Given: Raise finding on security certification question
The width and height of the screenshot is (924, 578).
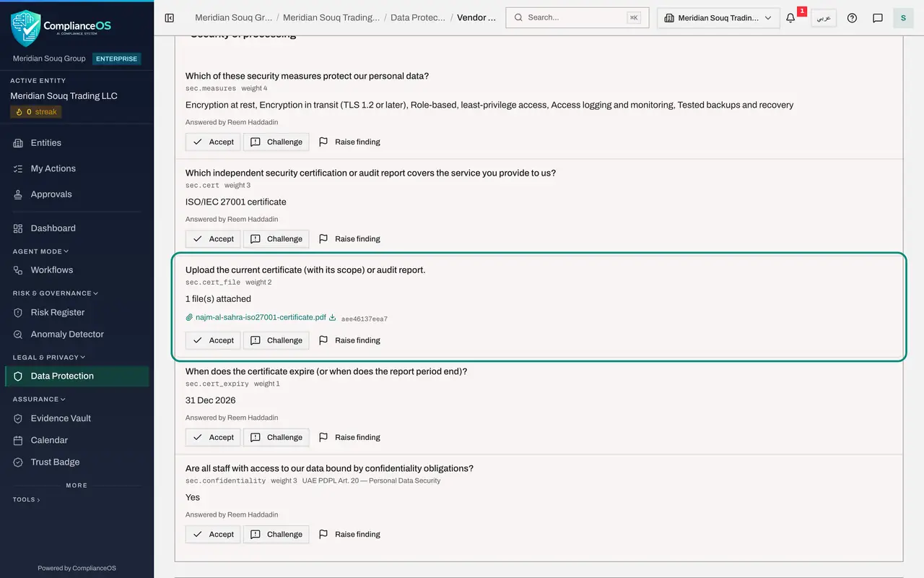Looking at the screenshot, I should click(x=349, y=238).
